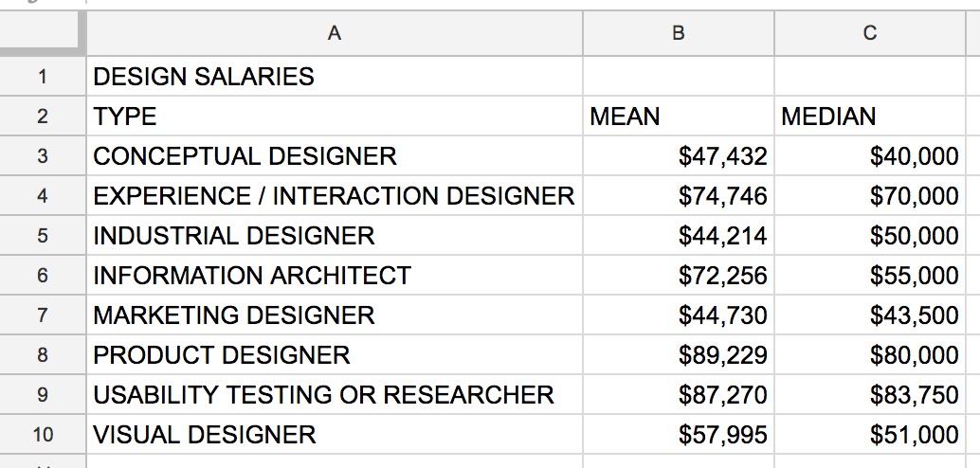Viewport: 980px width, 468px height.
Task: Click the VISUAL DESIGNER cell
Action: coord(335,434)
